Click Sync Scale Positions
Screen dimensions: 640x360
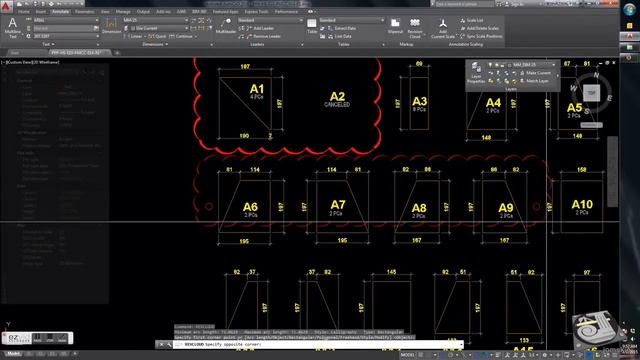(481, 36)
